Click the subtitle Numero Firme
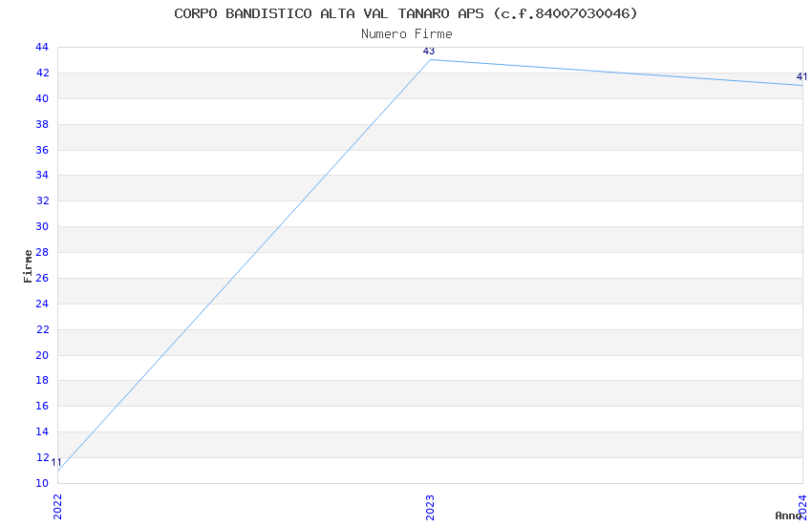This screenshot has height=525, width=812. (407, 34)
